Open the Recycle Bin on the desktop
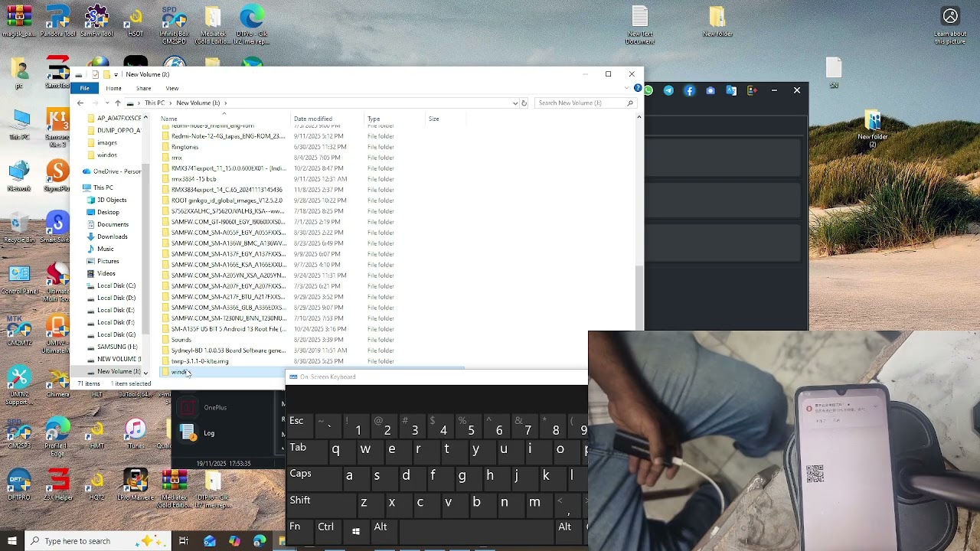Screen dimensions: 980x551 [19, 227]
